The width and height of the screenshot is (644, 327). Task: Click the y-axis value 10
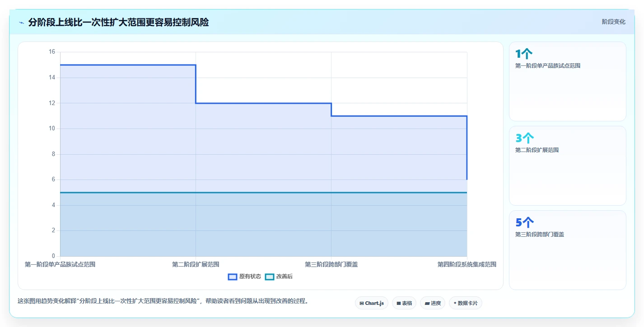(x=51, y=129)
